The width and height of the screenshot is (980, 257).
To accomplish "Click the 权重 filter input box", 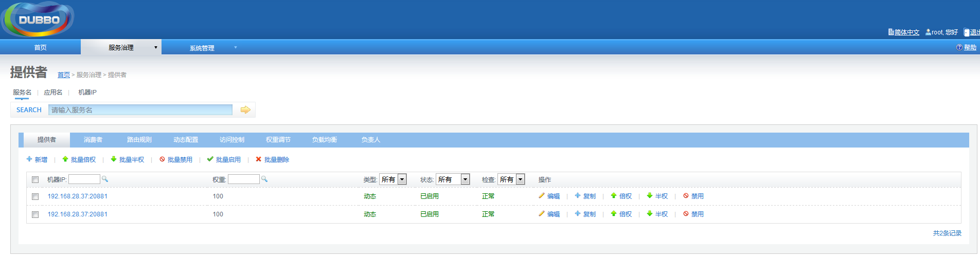I will tap(244, 179).
